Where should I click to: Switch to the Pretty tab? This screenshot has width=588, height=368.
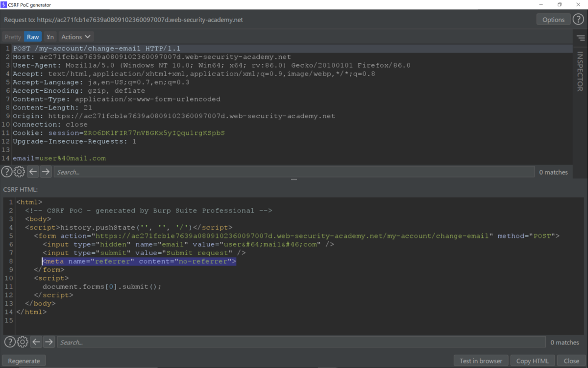(x=13, y=37)
